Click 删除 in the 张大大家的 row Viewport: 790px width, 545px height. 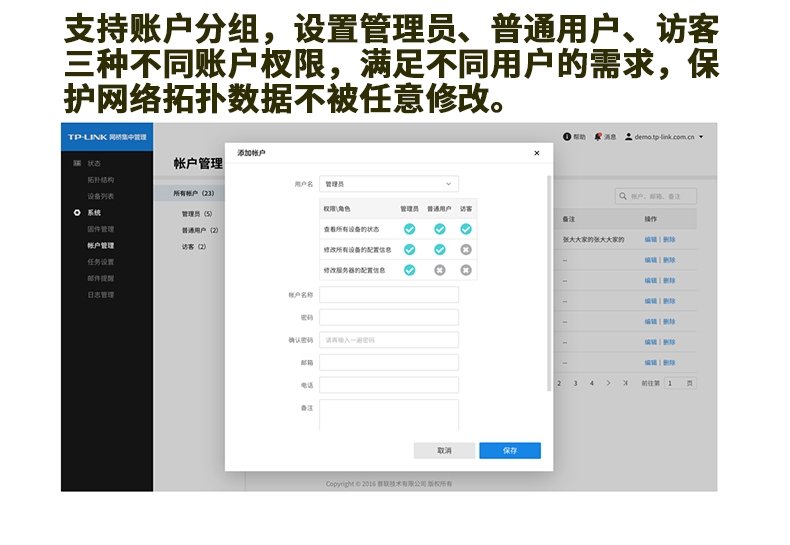click(x=669, y=240)
